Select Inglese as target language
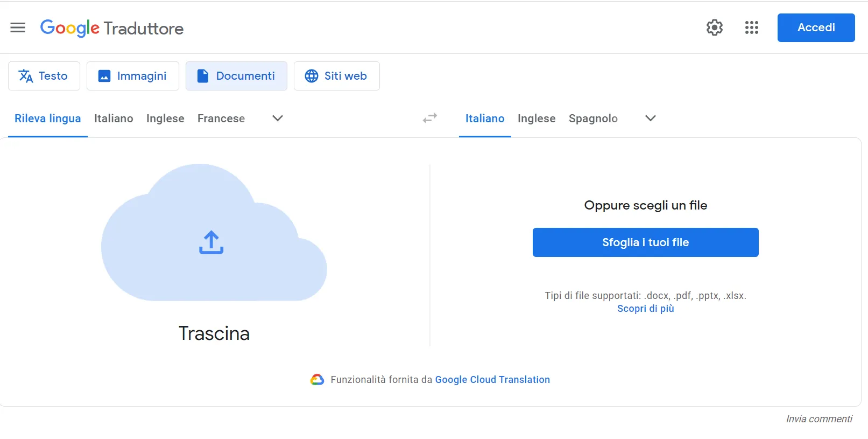868x439 pixels. pos(537,119)
